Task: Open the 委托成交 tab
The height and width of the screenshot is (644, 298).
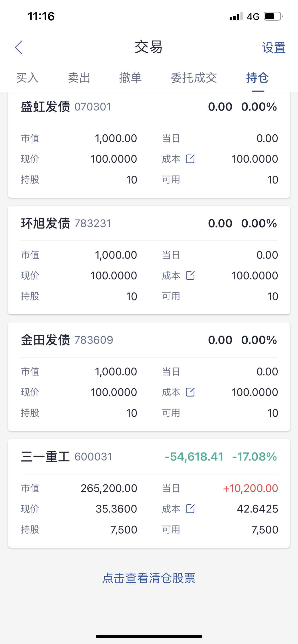Action: click(194, 78)
